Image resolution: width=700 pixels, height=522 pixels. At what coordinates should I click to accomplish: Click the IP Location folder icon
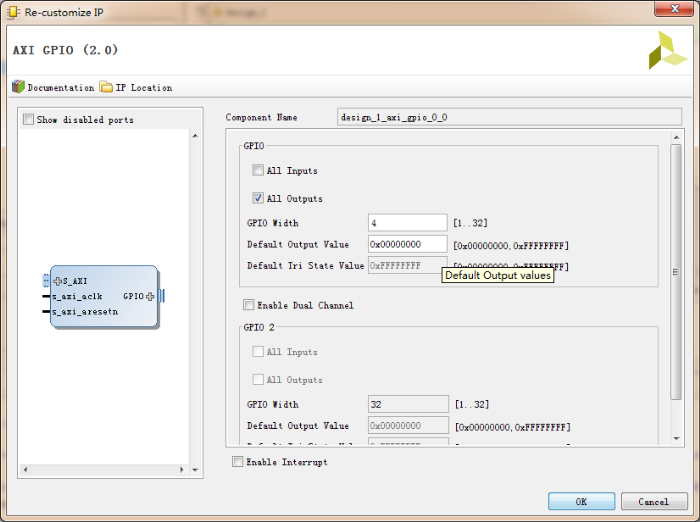pyautogui.click(x=106, y=87)
